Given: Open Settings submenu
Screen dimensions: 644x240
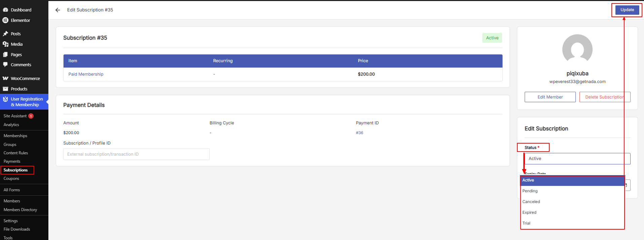Looking at the screenshot, I should 11,221.
